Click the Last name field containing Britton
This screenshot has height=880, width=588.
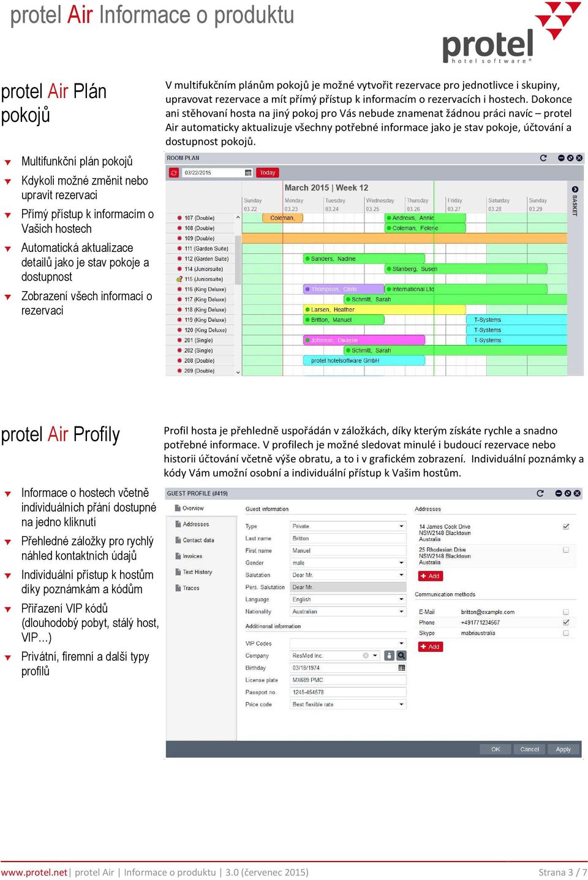(x=348, y=539)
